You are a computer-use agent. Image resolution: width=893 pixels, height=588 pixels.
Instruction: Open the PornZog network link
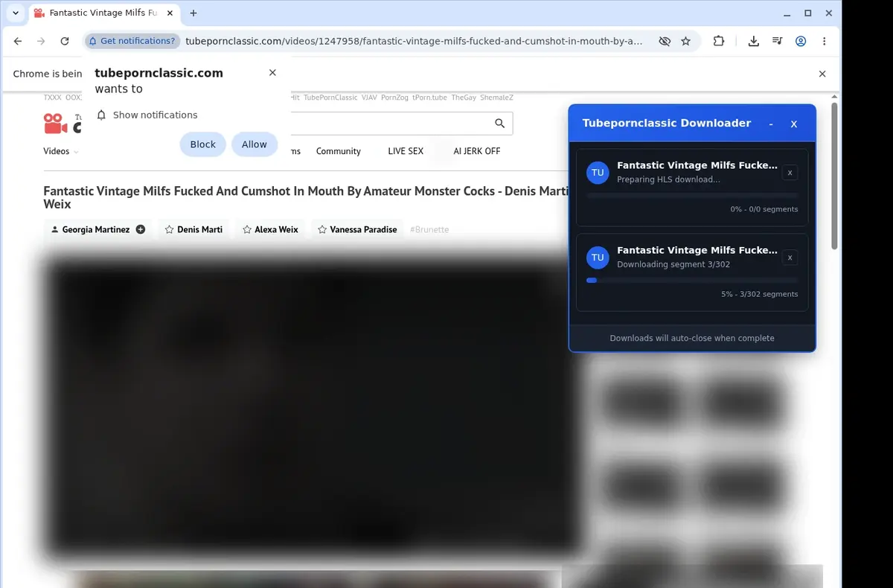tap(394, 98)
